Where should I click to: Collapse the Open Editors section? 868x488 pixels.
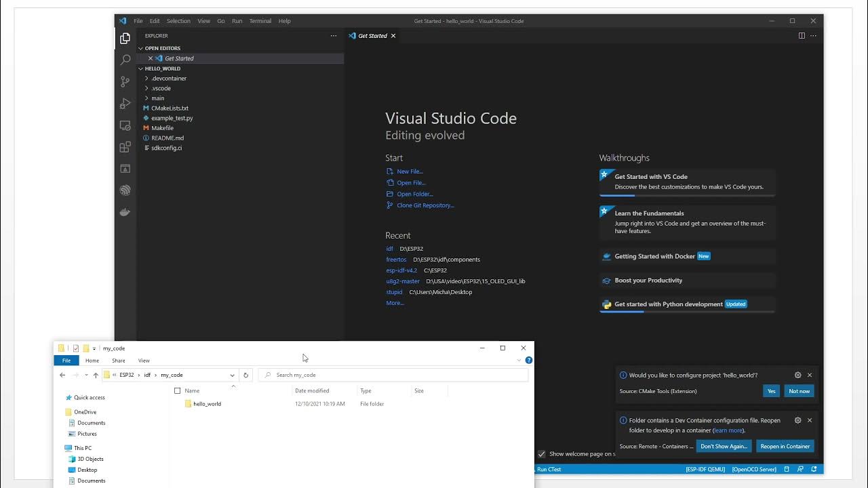[x=141, y=49]
